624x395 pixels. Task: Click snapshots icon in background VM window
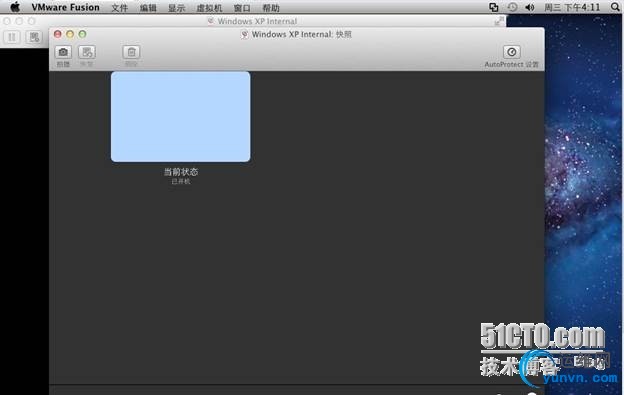point(34,37)
